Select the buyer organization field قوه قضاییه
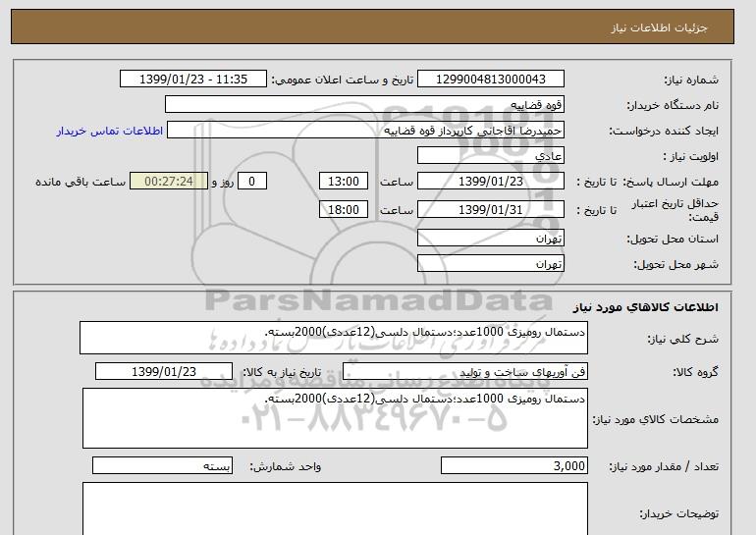 tap(364, 105)
